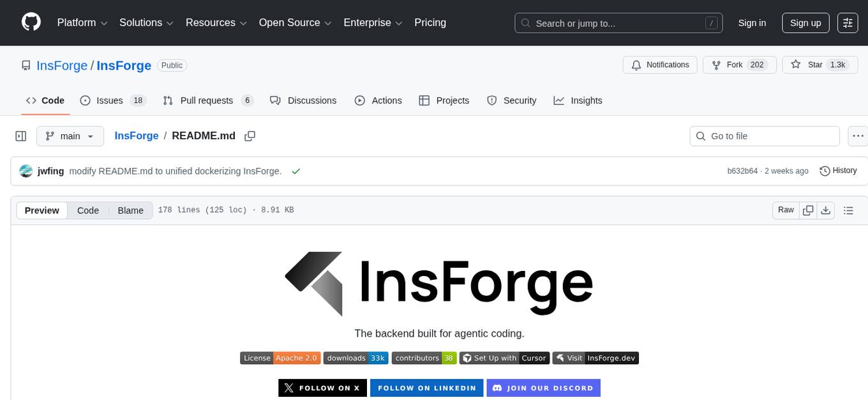Click the verified commit checkmark
The image size is (868, 400).
(296, 171)
